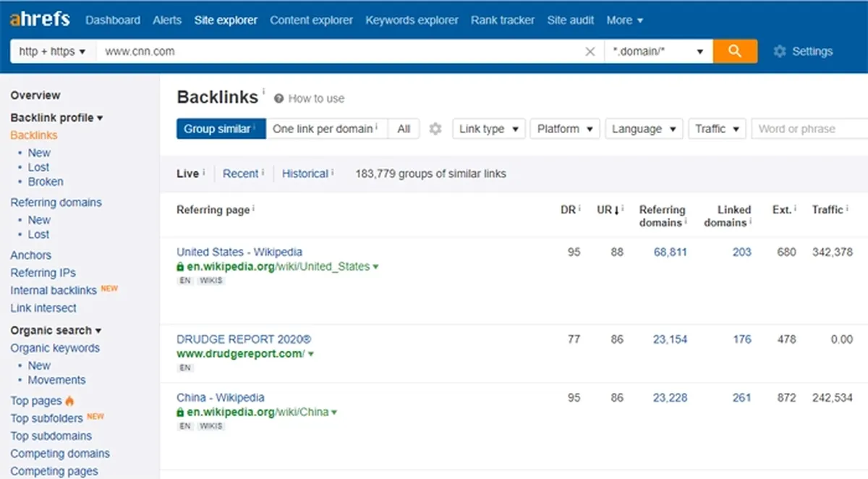This screenshot has width=868, height=479.
Task: Open Rank tracker in top navigation
Action: click(503, 20)
